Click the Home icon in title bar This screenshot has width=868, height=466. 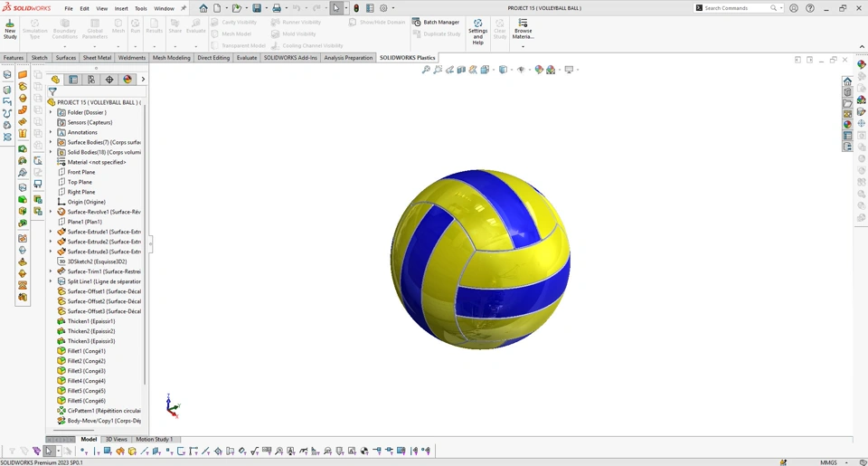tap(203, 8)
